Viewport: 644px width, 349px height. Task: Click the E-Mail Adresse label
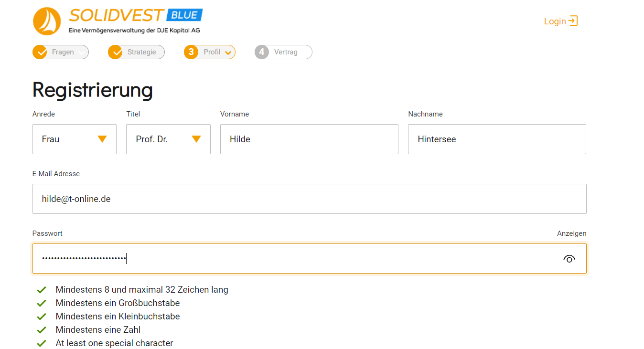[56, 174]
